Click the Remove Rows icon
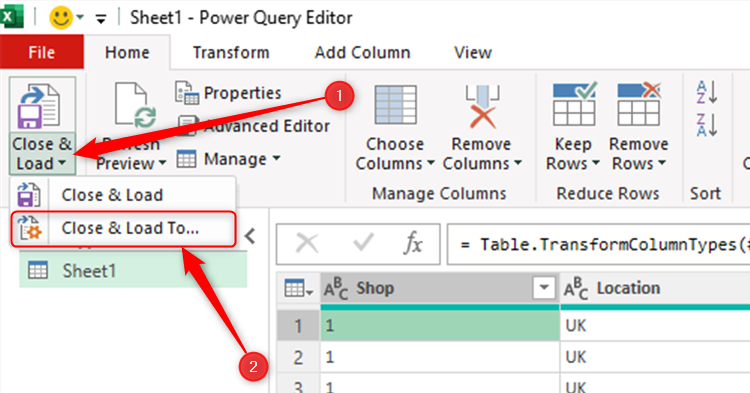The height and width of the screenshot is (393, 750). tap(639, 104)
